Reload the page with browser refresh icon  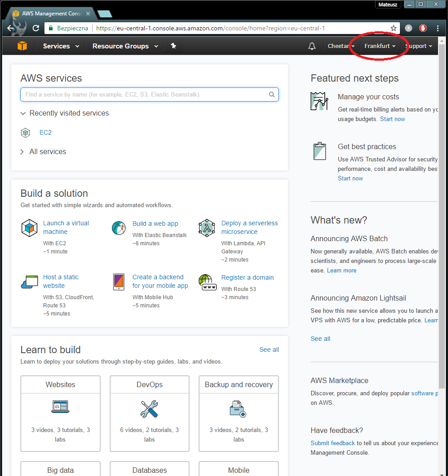[36, 28]
